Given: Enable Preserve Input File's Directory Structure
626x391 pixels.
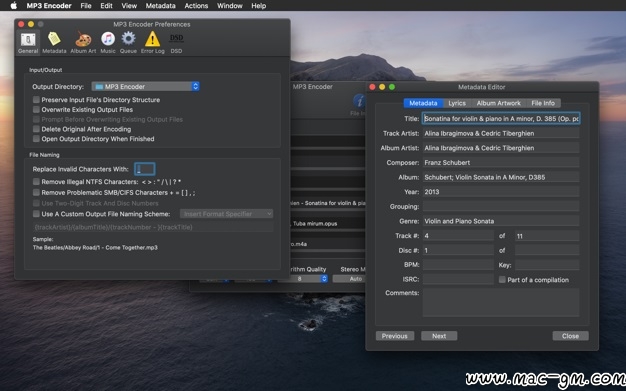Looking at the screenshot, I should [36, 99].
